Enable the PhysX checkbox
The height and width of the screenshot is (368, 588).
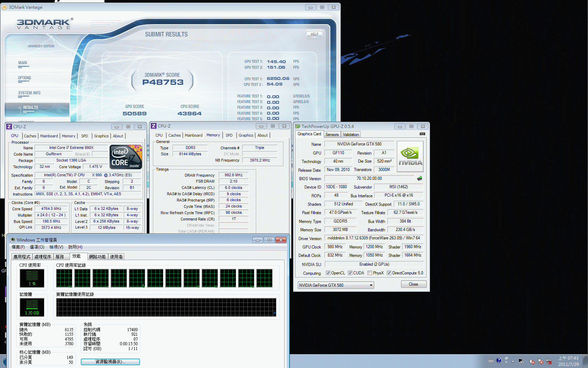coord(370,273)
